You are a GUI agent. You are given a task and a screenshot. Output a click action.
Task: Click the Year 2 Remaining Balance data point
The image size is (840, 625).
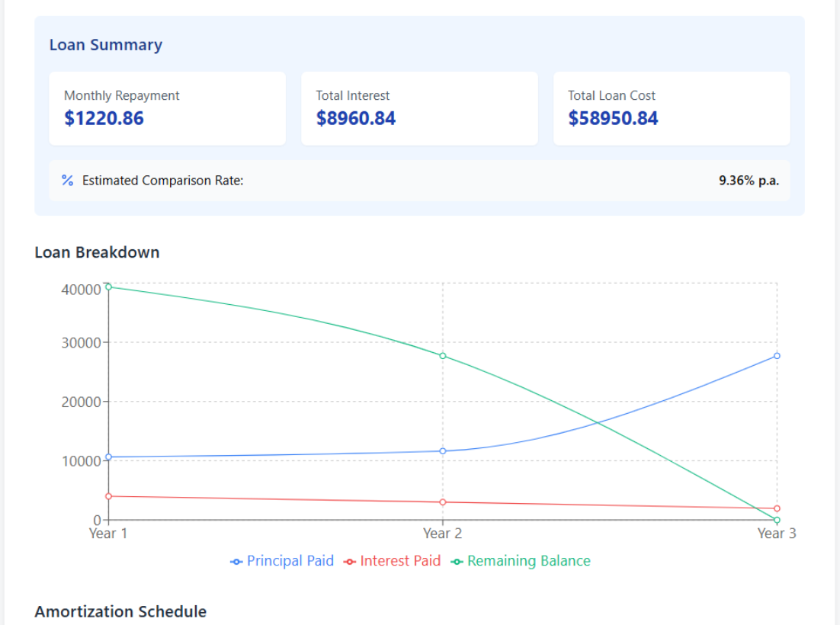pos(443,356)
